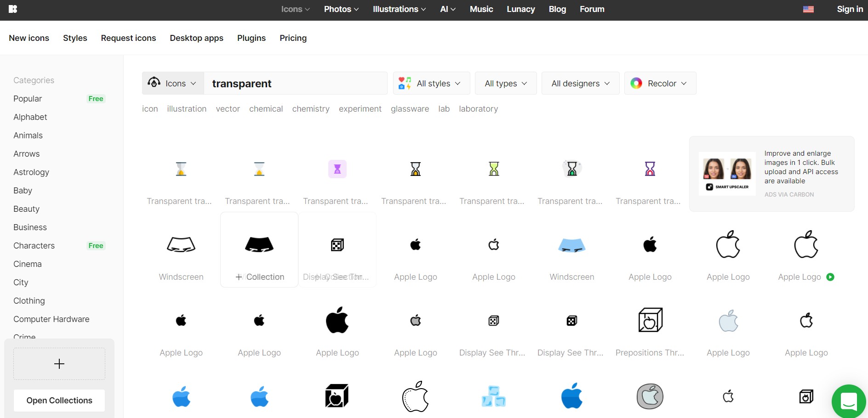
Task: Choose the black filled windscreen icon
Action: pyautogui.click(x=259, y=245)
